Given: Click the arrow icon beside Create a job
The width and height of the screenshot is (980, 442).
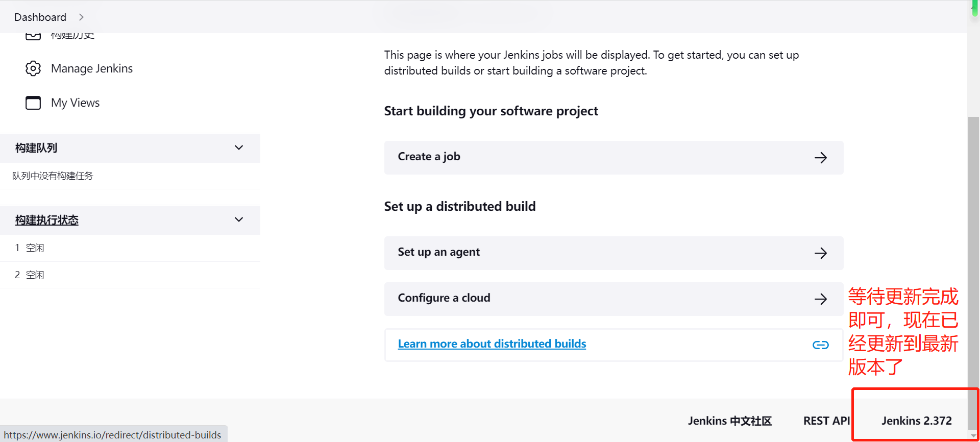Looking at the screenshot, I should 820,158.
